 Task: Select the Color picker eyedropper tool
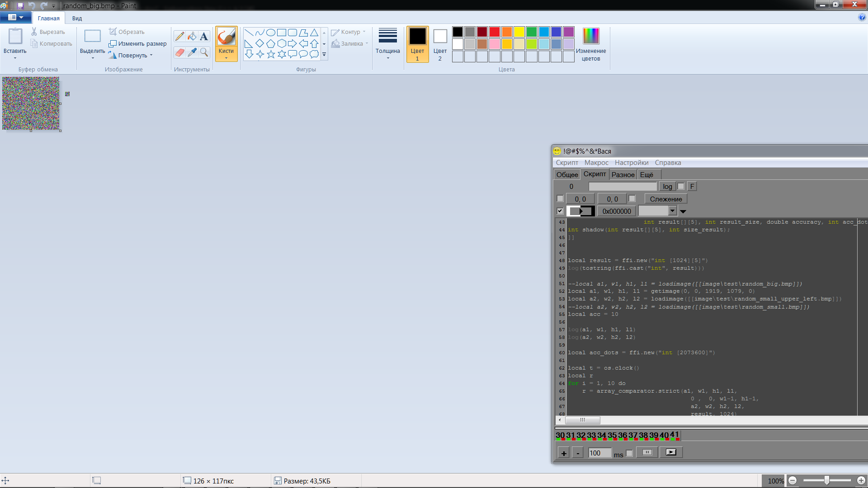click(192, 52)
